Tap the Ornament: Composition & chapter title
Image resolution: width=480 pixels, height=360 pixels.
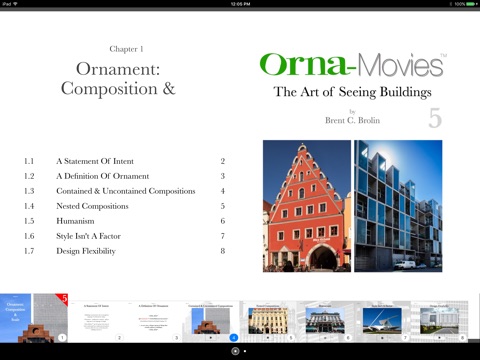(118, 79)
